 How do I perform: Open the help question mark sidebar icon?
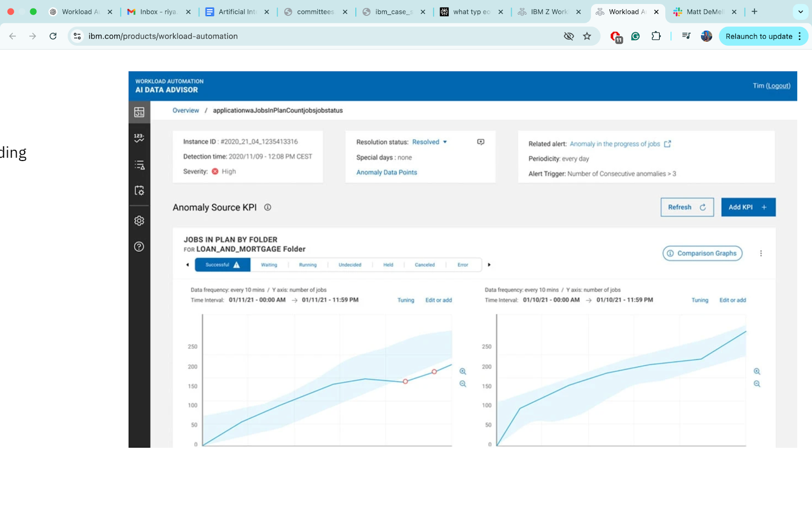click(139, 247)
